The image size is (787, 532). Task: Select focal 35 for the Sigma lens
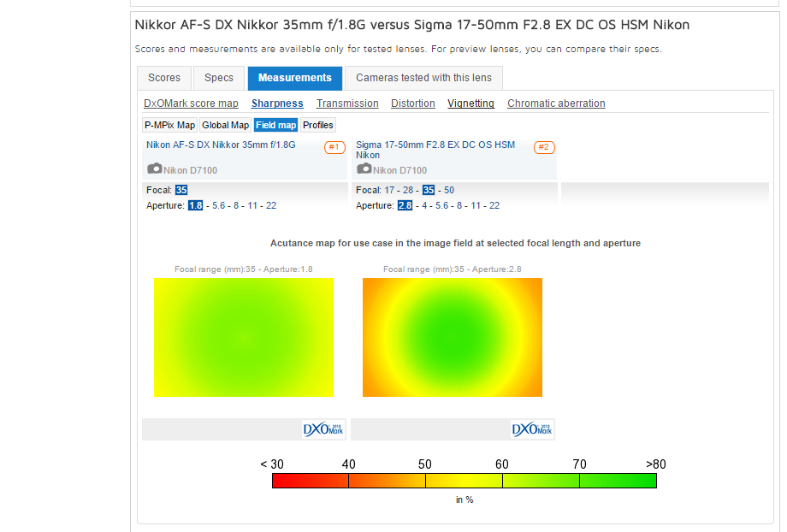pos(428,190)
